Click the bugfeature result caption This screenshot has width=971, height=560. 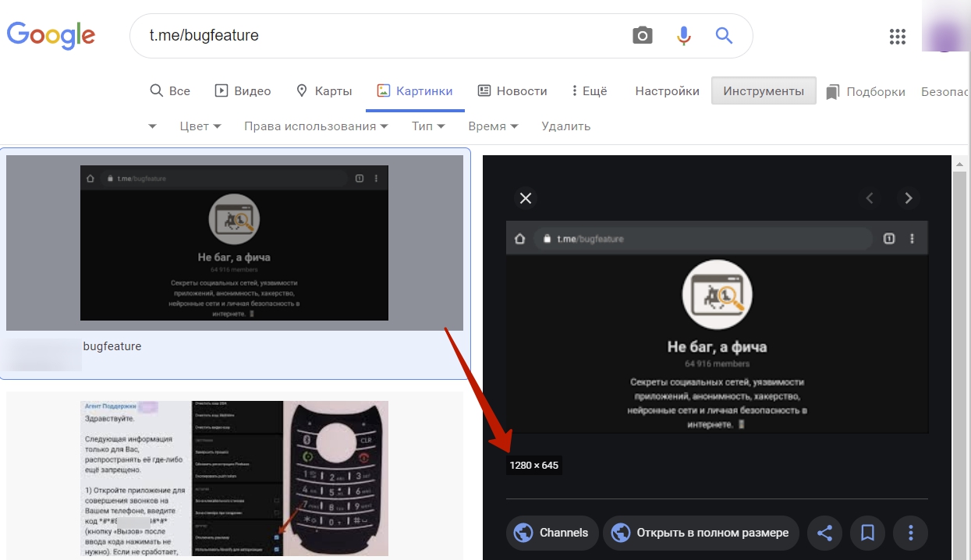112,346
